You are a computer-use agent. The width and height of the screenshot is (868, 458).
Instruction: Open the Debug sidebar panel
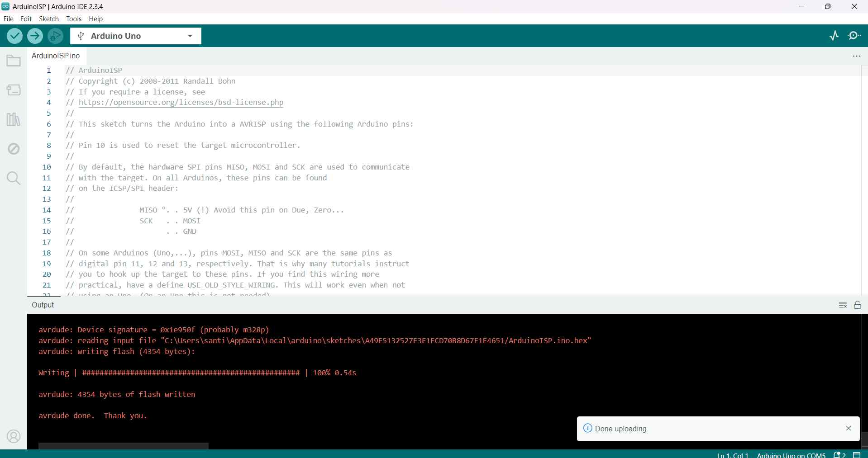pos(14,149)
